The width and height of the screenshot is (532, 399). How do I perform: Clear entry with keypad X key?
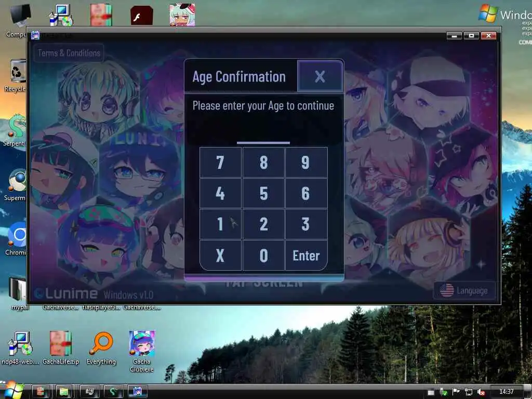[220, 256]
